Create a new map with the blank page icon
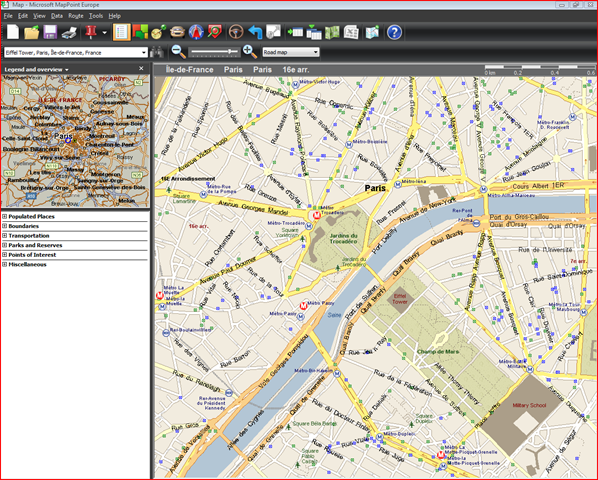The width and height of the screenshot is (598, 480). (13, 32)
